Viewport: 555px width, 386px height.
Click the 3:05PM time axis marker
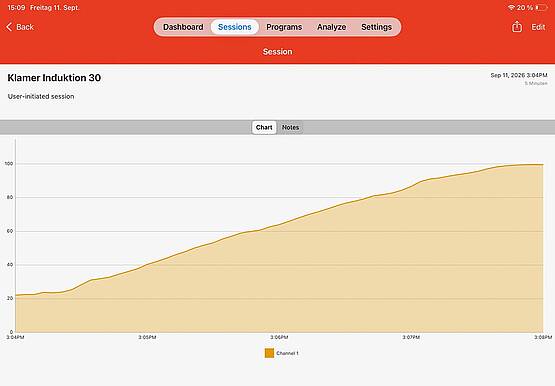coord(147,338)
